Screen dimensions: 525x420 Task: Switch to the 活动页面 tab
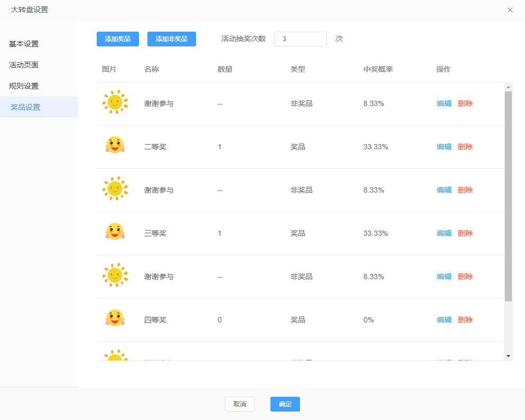click(x=24, y=65)
